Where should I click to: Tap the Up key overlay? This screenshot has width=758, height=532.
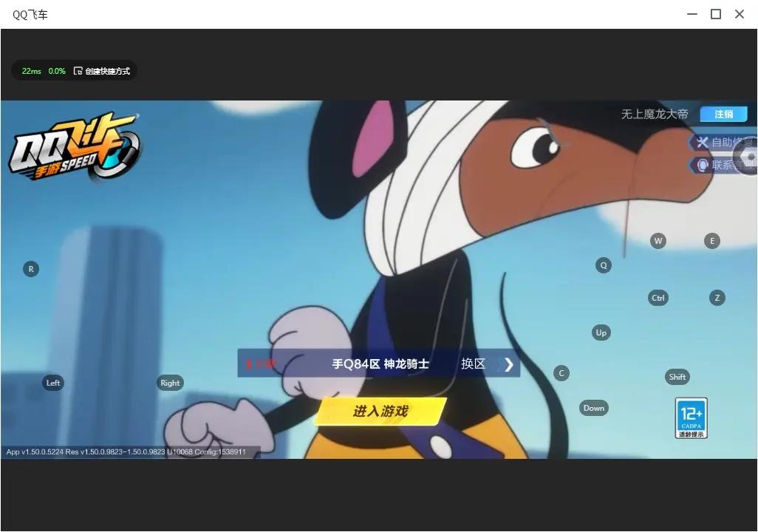(601, 332)
